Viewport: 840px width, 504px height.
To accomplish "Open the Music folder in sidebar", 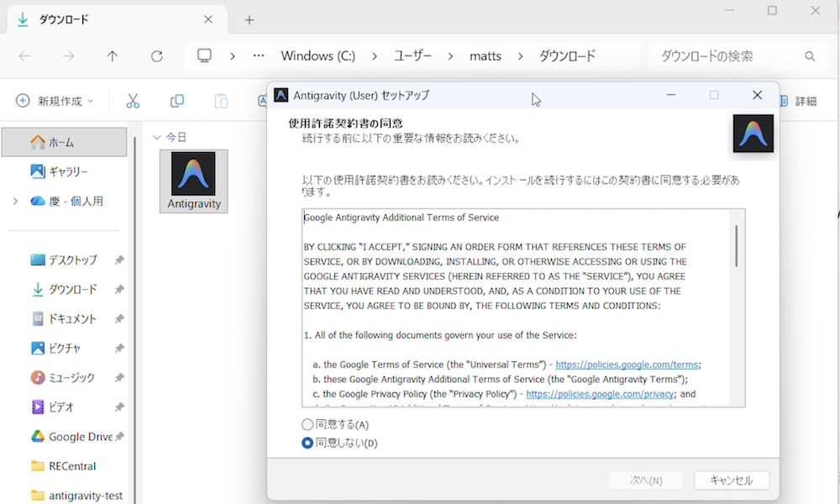I will 71,378.
